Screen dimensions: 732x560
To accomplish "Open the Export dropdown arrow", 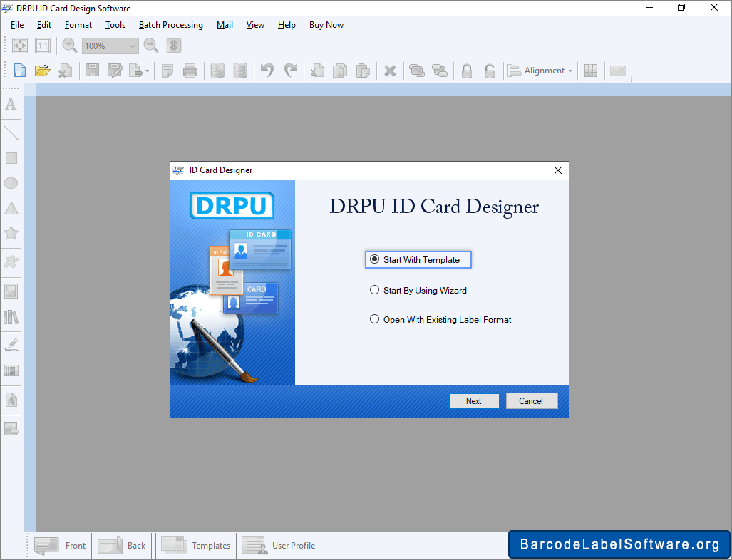I will [147, 71].
